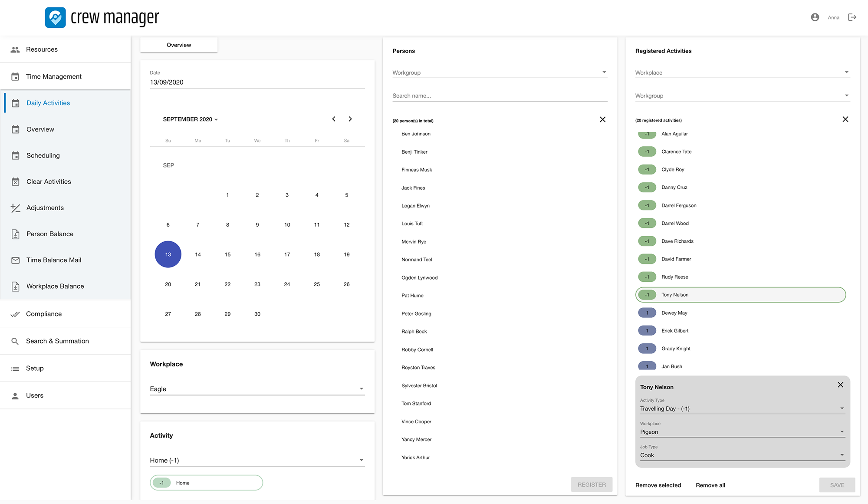Viewport: 868px width, 504px height.
Task: Open the Eagle workplace dropdown
Action: click(257, 389)
